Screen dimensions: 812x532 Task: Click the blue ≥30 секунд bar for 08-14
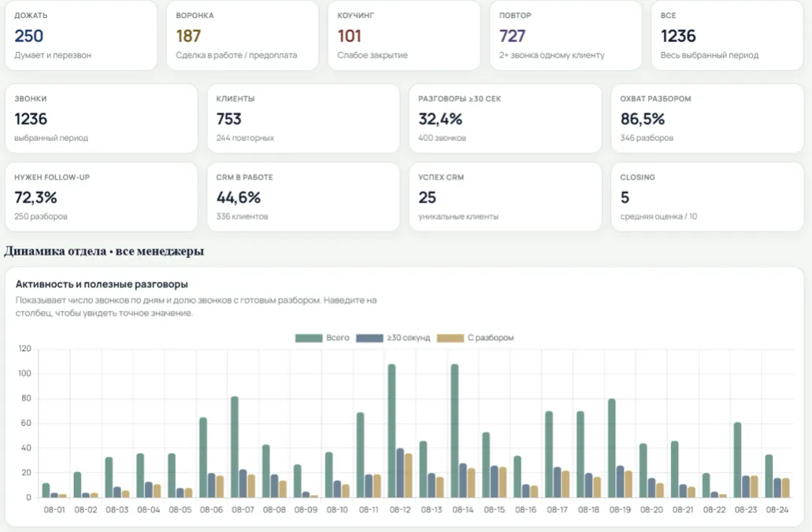463,480
